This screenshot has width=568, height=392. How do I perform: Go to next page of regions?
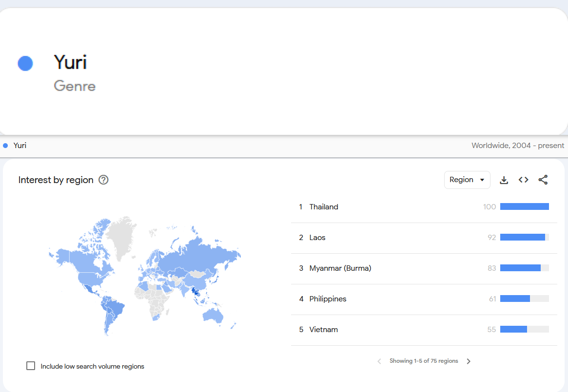click(469, 361)
